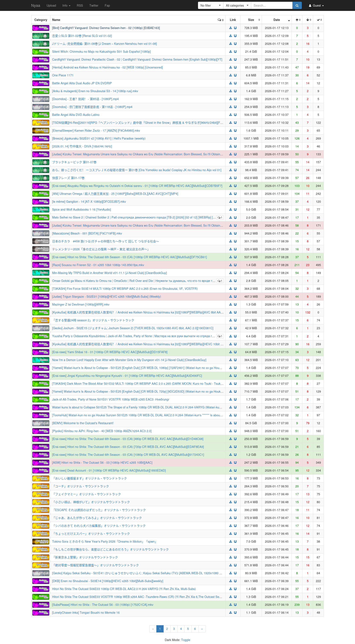Open Raze Sousou no Frieren S2 torrent link
Viewport: 355px width, 644px height.
[98, 265]
